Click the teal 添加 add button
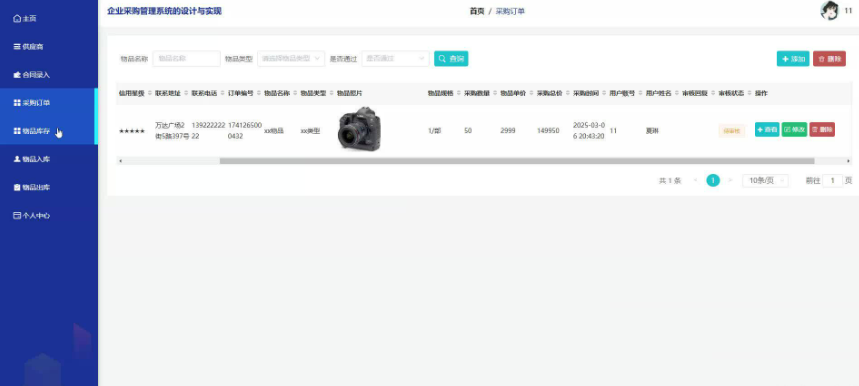Image resolution: width=859 pixels, height=386 pixels. coord(793,59)
